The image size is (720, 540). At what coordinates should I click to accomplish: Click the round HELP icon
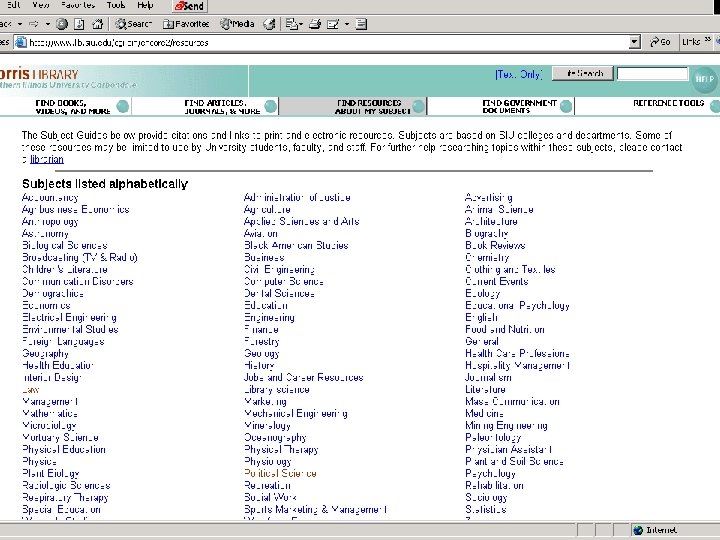(704, 79)
